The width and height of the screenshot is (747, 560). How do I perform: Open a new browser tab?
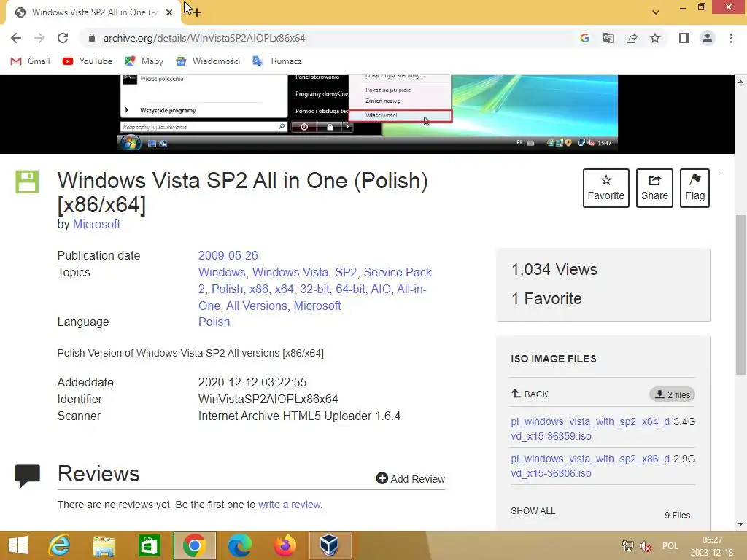(x=196, y=12)
